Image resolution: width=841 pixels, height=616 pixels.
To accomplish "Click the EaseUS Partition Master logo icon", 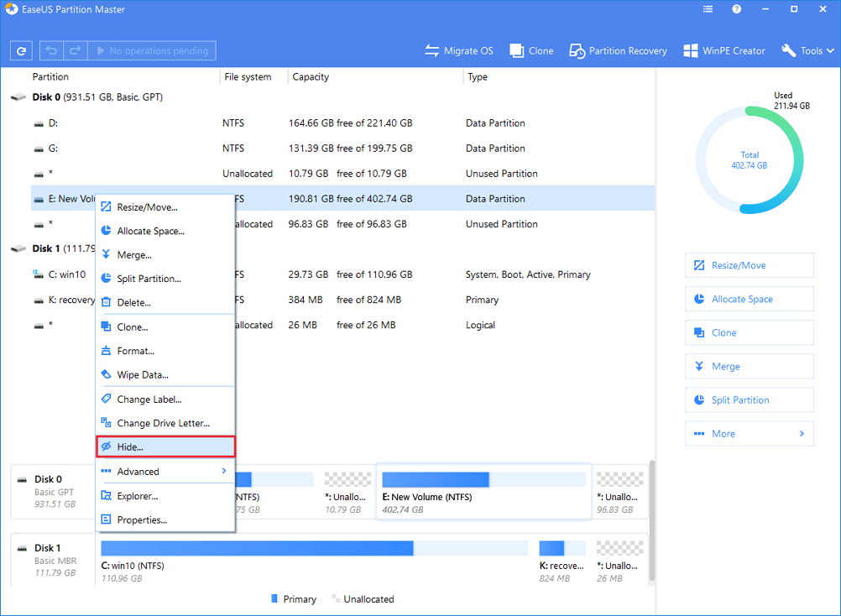I will pyautogui.click(x=11, y=9).
